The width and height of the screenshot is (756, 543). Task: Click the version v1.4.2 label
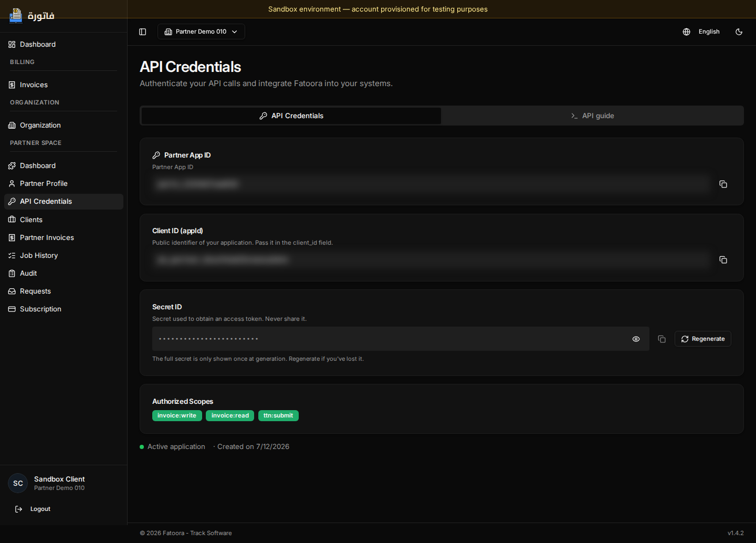tap(736, 533)
